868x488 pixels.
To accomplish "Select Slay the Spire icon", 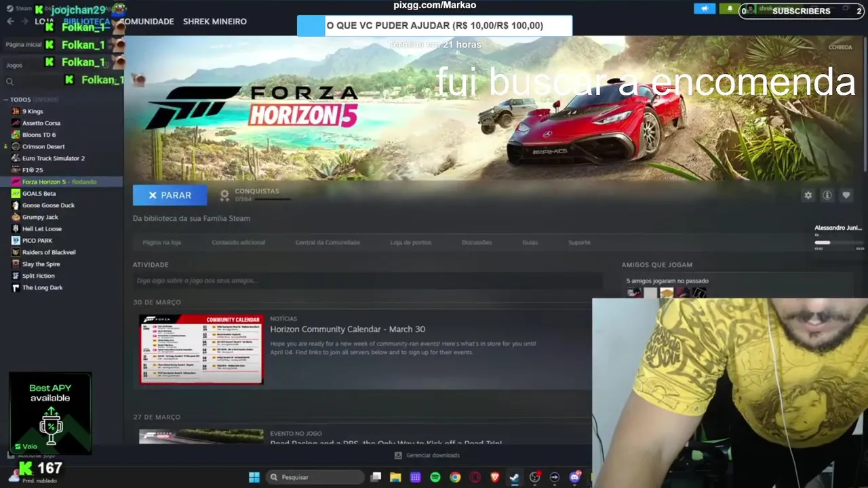I will 16,264.
